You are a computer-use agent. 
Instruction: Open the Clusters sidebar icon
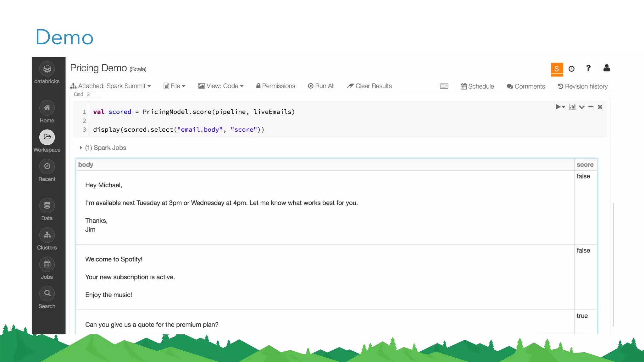(x=47, y=235)
